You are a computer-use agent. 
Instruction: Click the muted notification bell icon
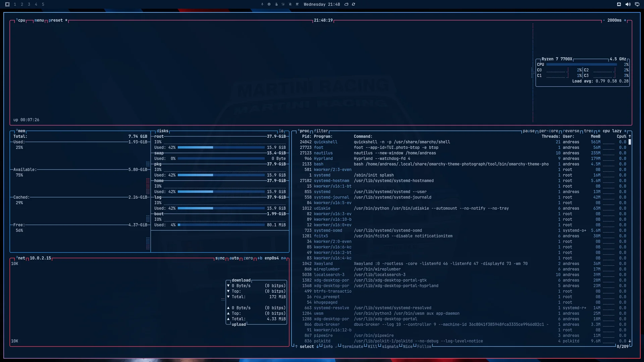point(290,4)
